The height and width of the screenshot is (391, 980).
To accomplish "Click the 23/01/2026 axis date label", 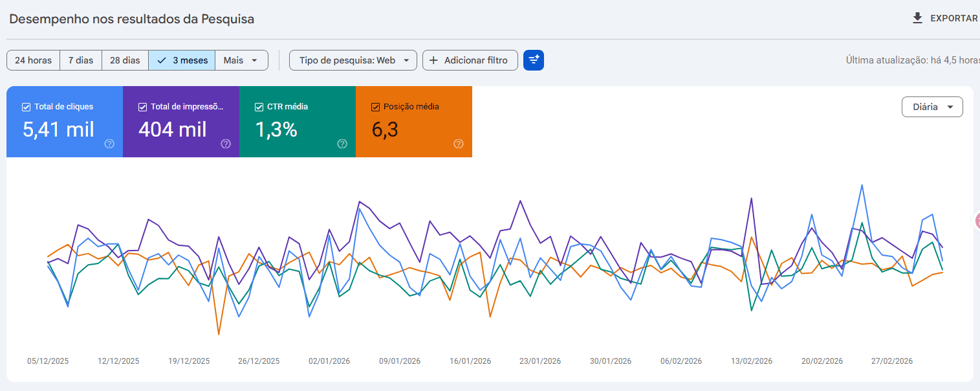I will click(x=540, y=361).
